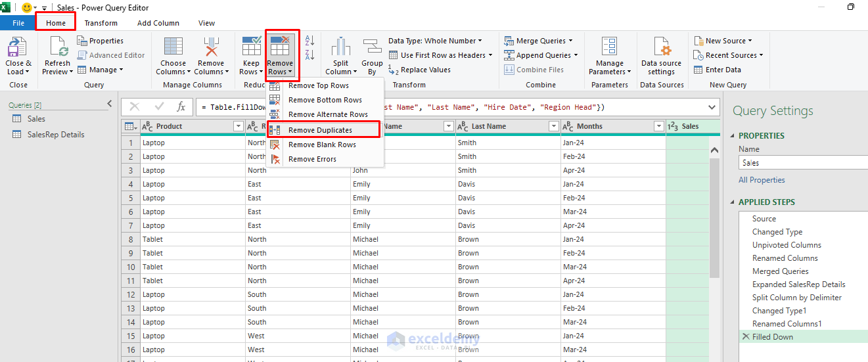Sort ascending with the A-Z icon
Viewport: 868px width, 362px height.
pyautogui.click(x=310, y=41)
